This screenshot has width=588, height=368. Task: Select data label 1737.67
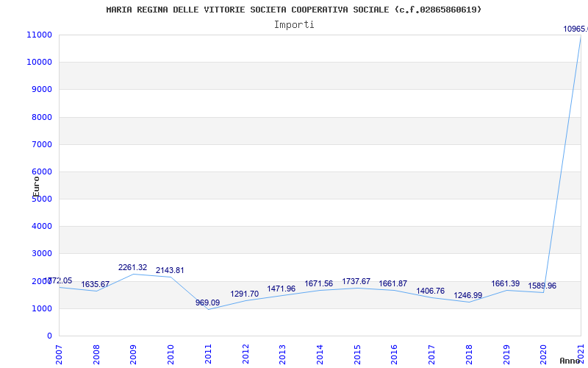(356, 281)
